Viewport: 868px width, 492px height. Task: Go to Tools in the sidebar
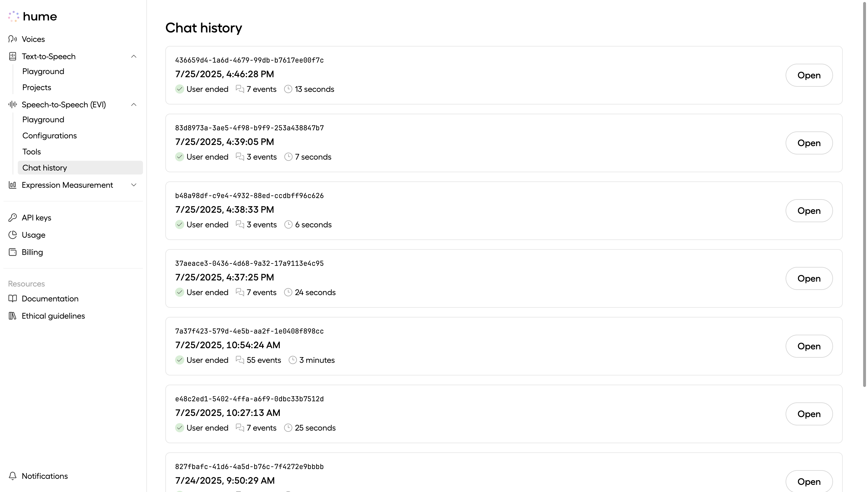31,152
